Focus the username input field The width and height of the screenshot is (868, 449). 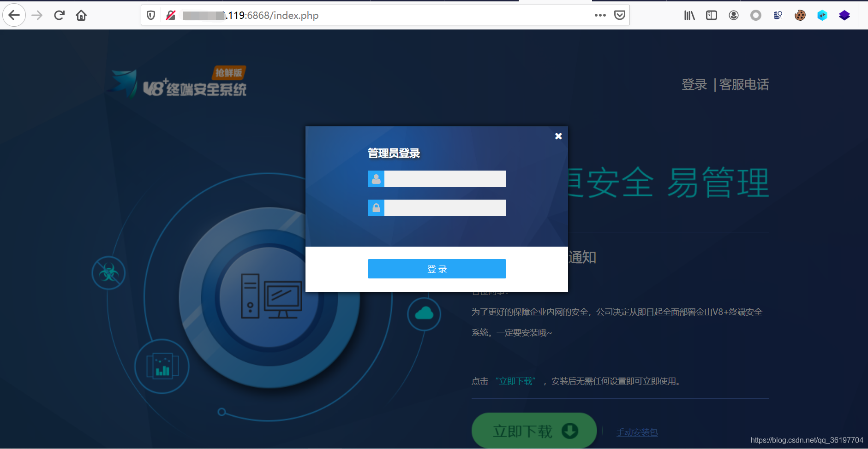point(445,179)
